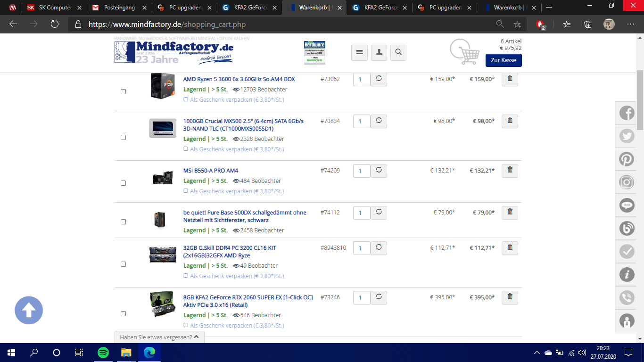Image resolution: width=644 pixels, height=362 pixels.
Task: Open the user account icon in header
Action: click(379, 53)
